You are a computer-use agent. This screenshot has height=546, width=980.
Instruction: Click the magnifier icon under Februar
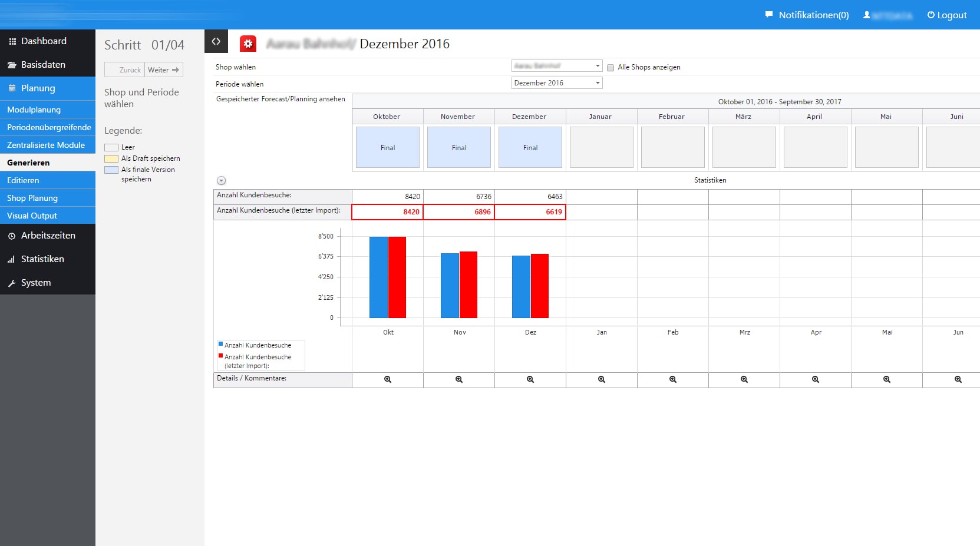(x=673, y=380)
